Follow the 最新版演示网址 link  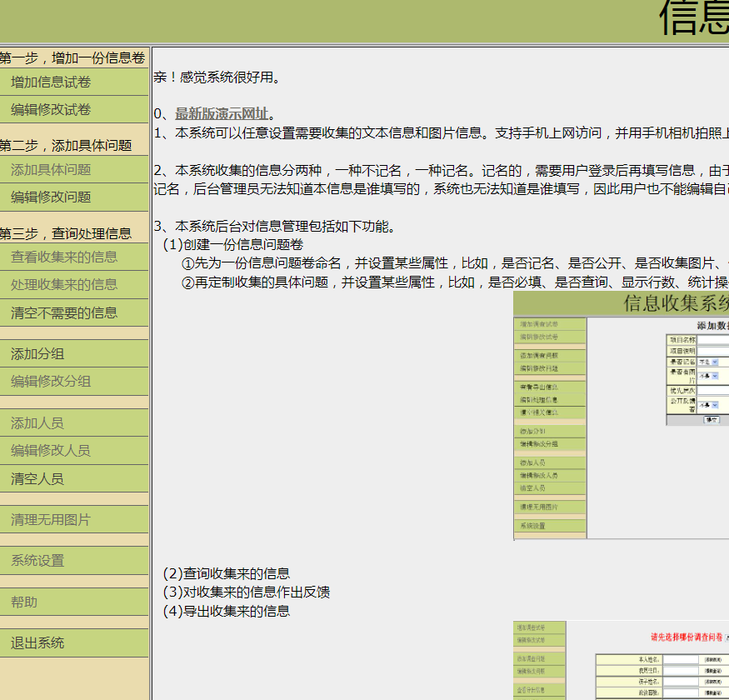pos(222,113)
